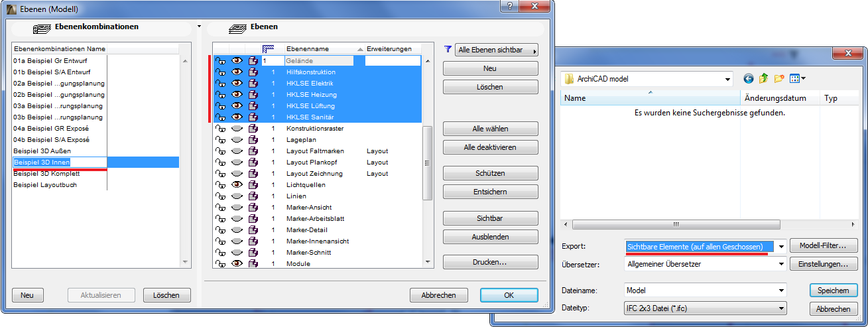Open the Übersetzer dropdown

pyautogui.click(x=780, y=264)
